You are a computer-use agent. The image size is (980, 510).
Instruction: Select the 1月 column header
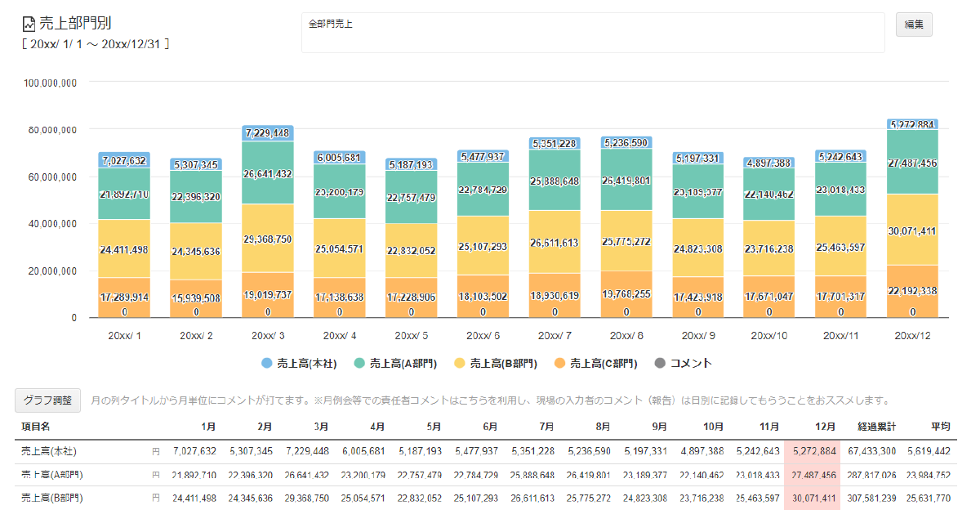(x=208, y=427)
